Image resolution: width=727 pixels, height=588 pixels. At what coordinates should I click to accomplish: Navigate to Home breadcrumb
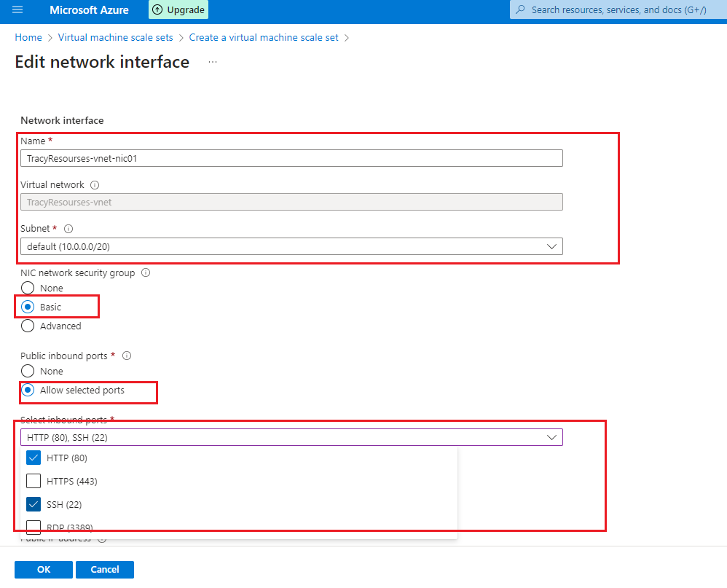pyautogui.click(x=28, y=37)
